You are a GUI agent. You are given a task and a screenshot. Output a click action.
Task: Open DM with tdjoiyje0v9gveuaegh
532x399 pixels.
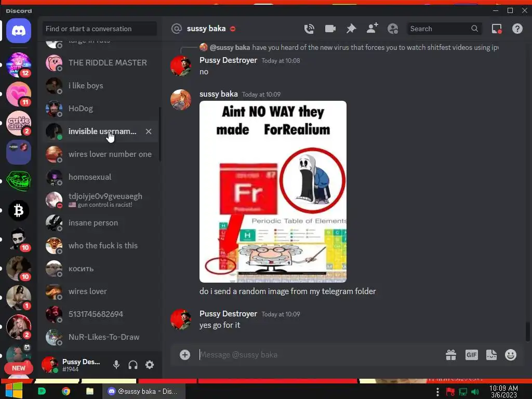[100, 200]
